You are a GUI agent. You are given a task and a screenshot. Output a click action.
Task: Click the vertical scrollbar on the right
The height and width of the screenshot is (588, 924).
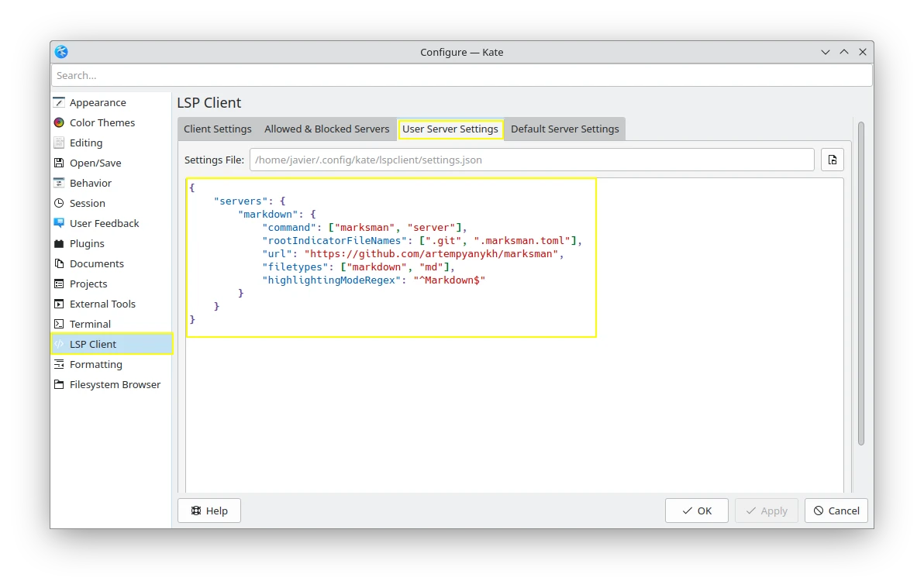[x=860, y=283]
